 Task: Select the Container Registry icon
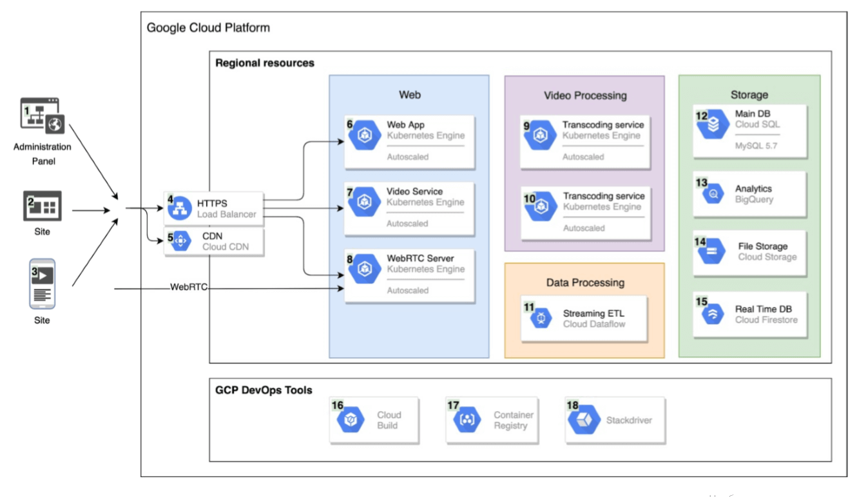(467, 420)
